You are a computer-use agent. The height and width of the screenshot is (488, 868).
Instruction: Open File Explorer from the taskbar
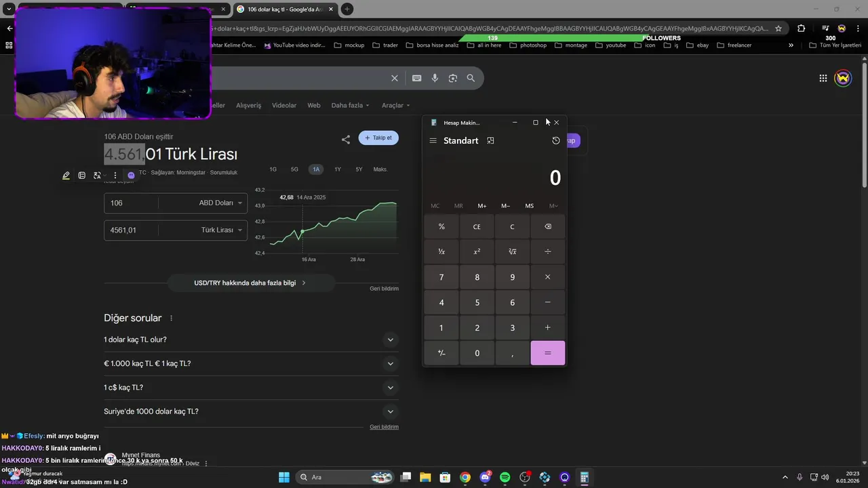tap(425, 477)
